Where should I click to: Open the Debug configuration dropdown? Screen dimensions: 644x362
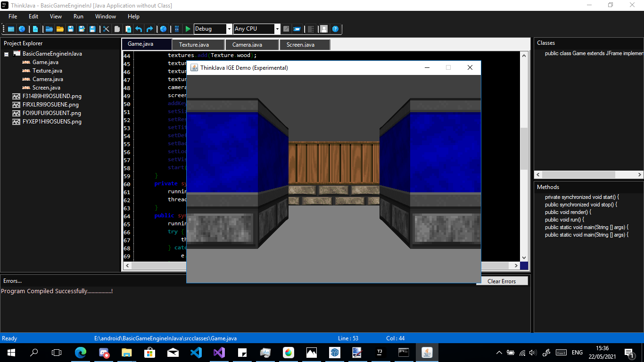click(229, 29)
